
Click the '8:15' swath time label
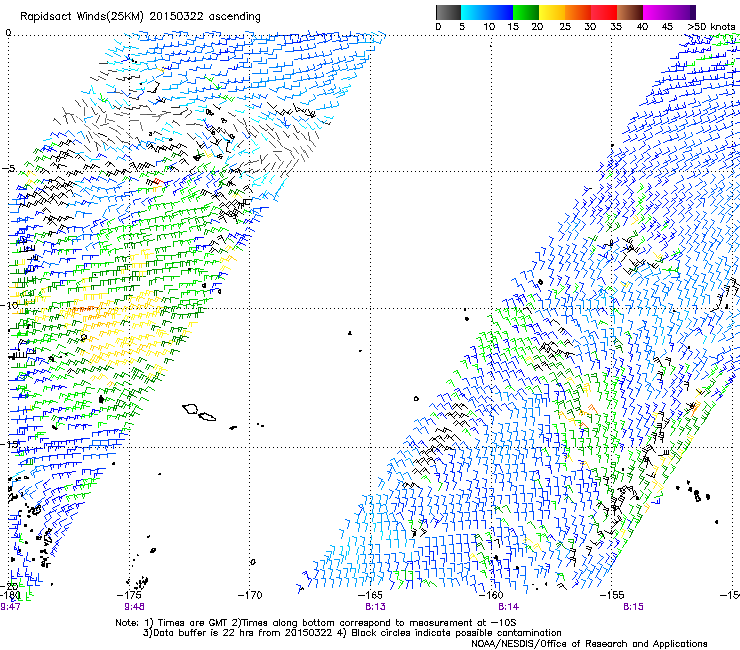(633, 607)
